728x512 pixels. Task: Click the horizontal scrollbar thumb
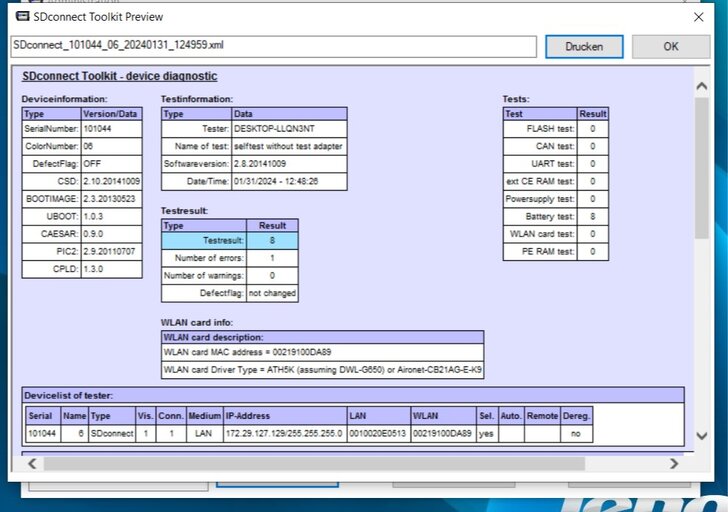(314, 463)
